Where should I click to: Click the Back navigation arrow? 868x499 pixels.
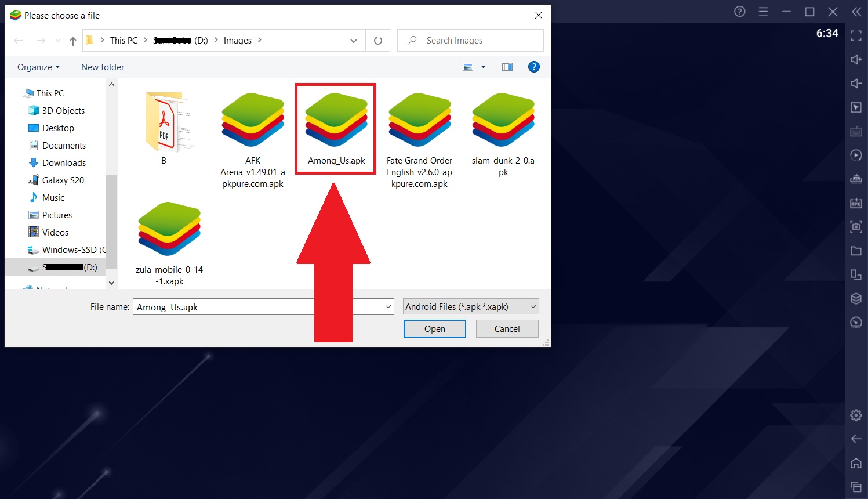(19, 41)
